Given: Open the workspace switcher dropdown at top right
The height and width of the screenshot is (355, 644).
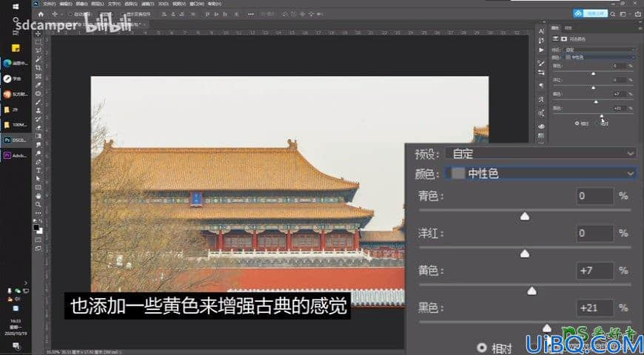Looking at the screenshot, I should pos(625,14).
